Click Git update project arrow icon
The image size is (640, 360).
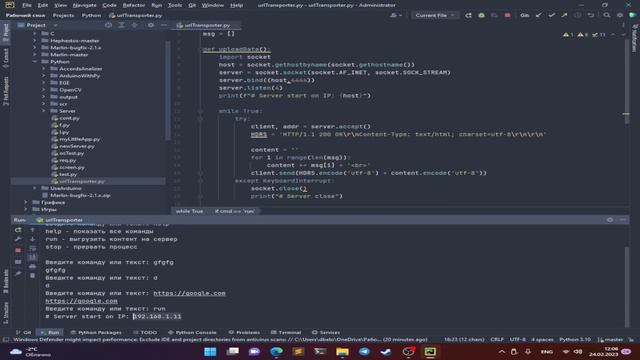[539, 15]
